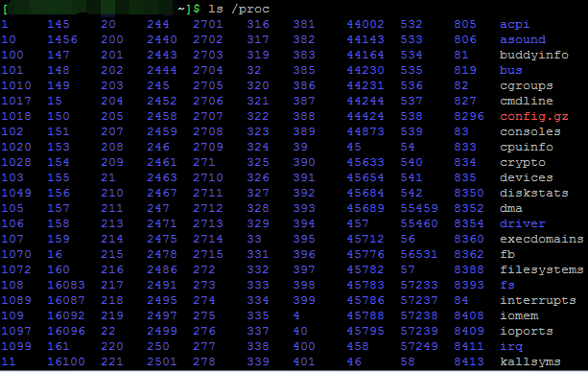The height and width of the screenshot is (372, 588).
Task: Click the 'iomem' file name
Action: (519, 316)
